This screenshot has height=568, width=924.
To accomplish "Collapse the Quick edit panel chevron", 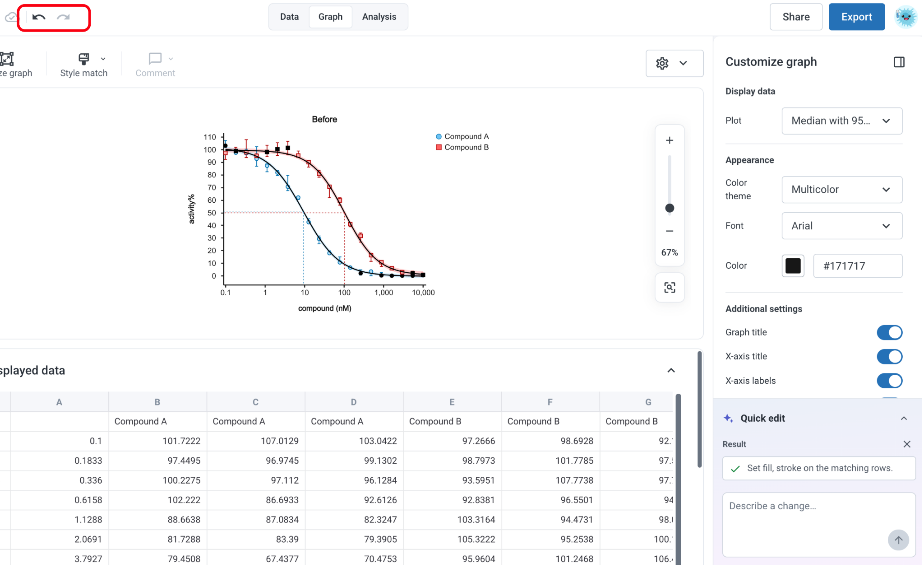I will pyautogui.click(x=904, y=418).
